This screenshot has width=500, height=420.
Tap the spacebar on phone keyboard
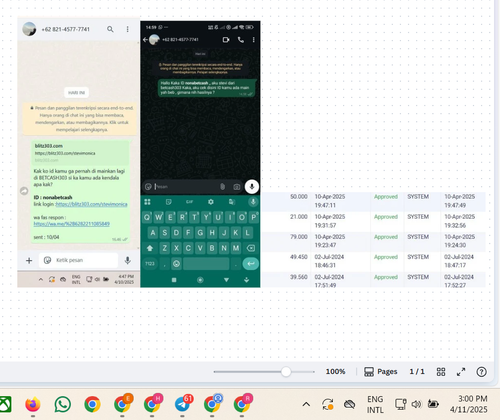click(206, 264)
